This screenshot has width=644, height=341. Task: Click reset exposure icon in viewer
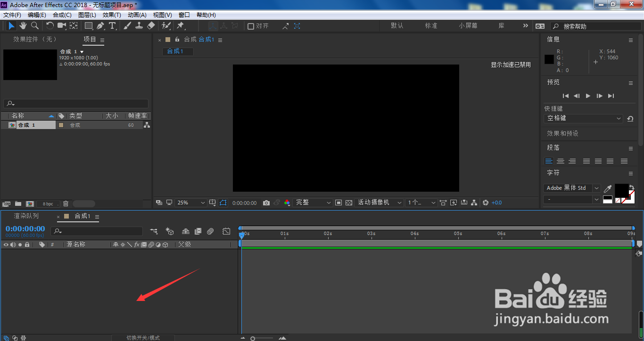click(486, 203)
